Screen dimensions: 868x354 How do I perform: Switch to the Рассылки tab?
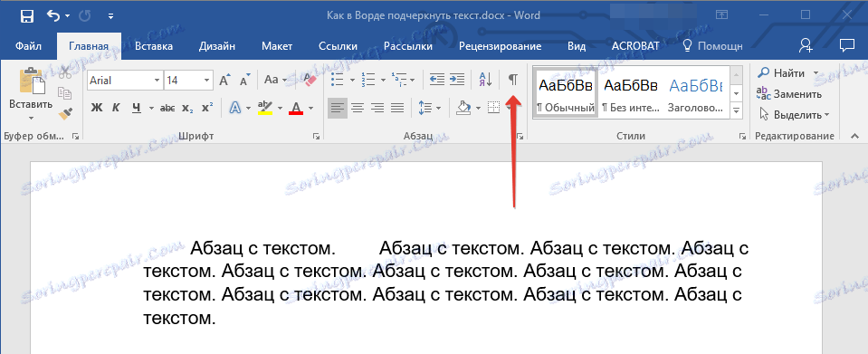408,46
